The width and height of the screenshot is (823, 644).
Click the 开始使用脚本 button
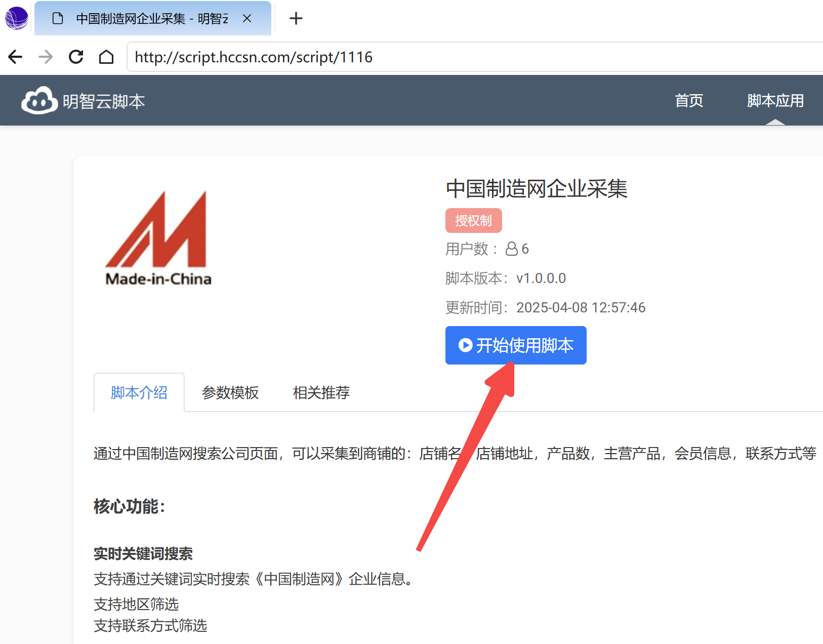click(x=516, y=345)
